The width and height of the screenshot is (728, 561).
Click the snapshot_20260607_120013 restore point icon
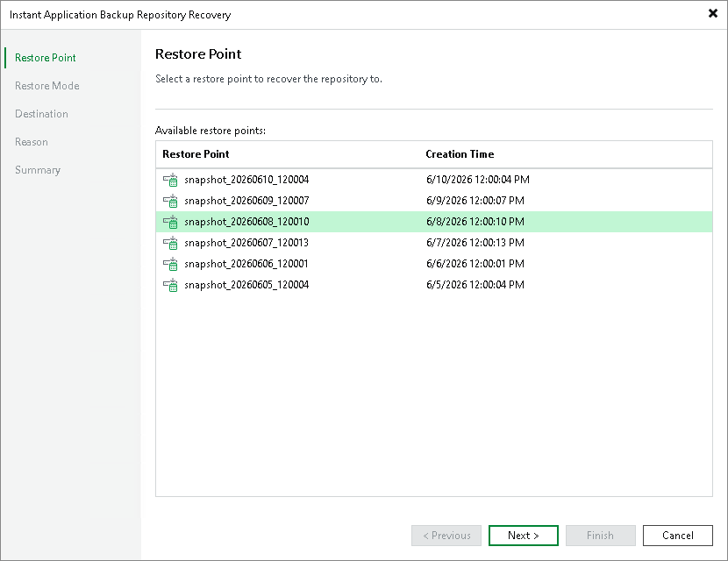tap(170, 243)
